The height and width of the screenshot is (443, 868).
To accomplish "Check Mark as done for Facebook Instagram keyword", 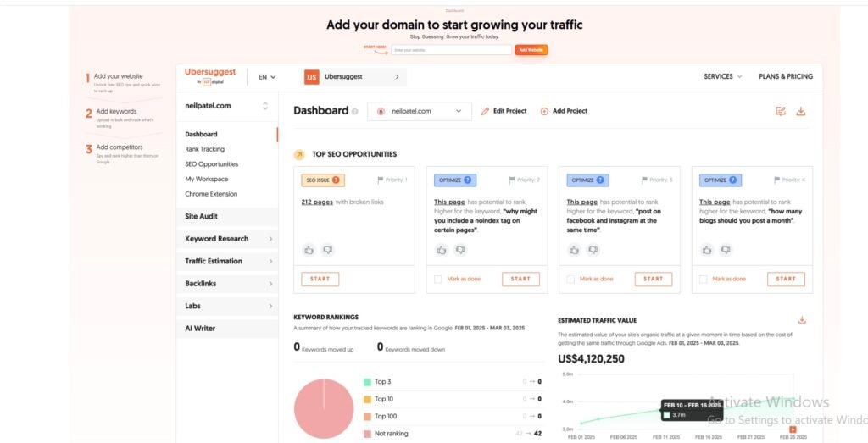I will click(x=570, y=279).
